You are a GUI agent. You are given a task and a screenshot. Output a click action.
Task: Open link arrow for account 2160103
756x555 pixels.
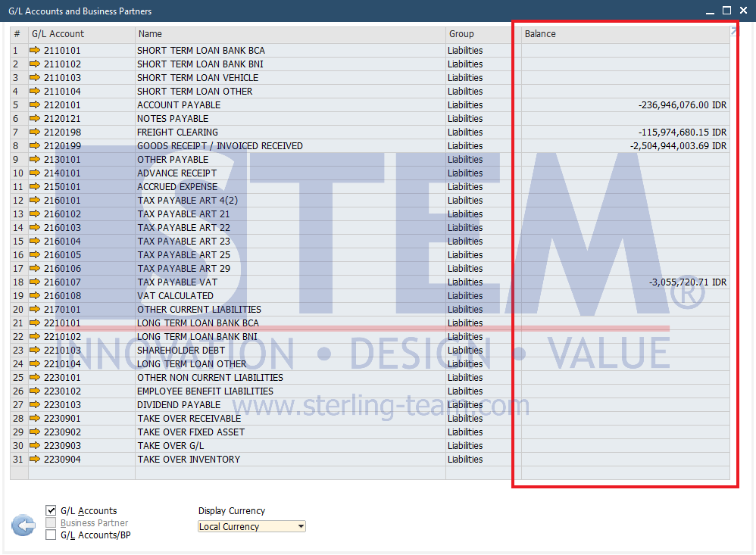coord(35,227)
